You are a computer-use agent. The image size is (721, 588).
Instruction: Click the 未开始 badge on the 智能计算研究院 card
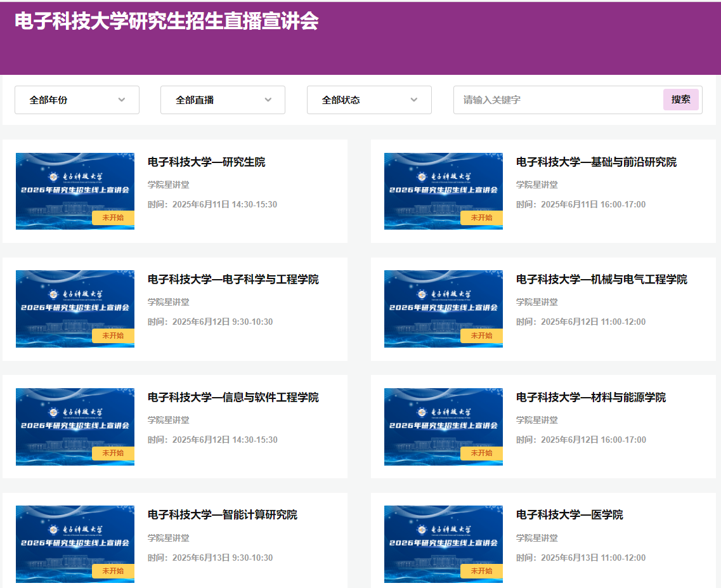[113, 571]
